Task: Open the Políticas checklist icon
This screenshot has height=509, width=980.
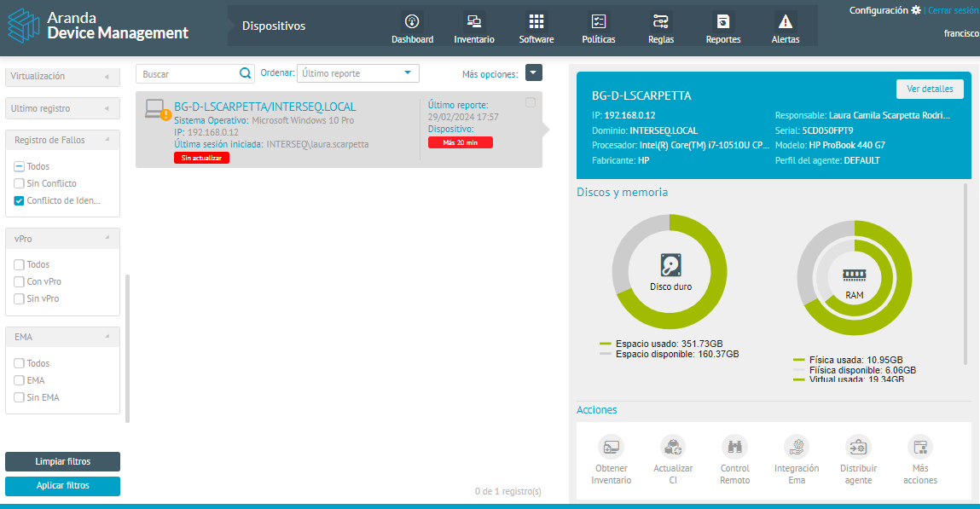Action: point(599,21)
